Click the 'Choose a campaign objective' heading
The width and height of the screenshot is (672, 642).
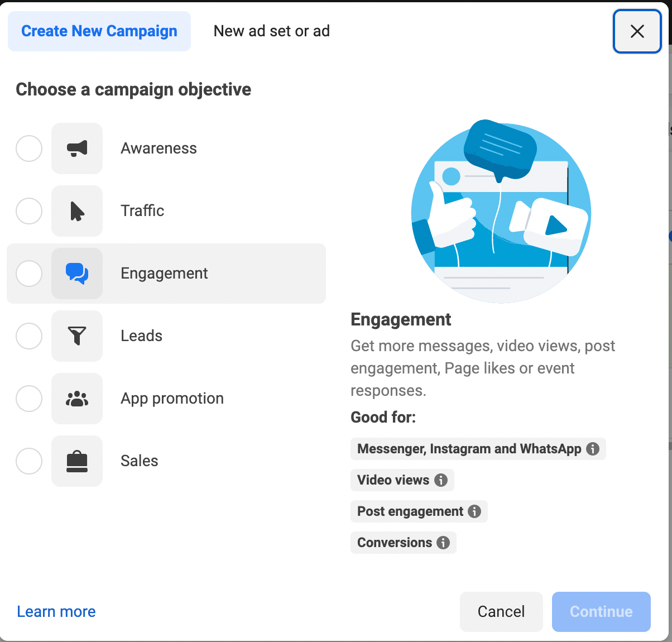[133, 90]
